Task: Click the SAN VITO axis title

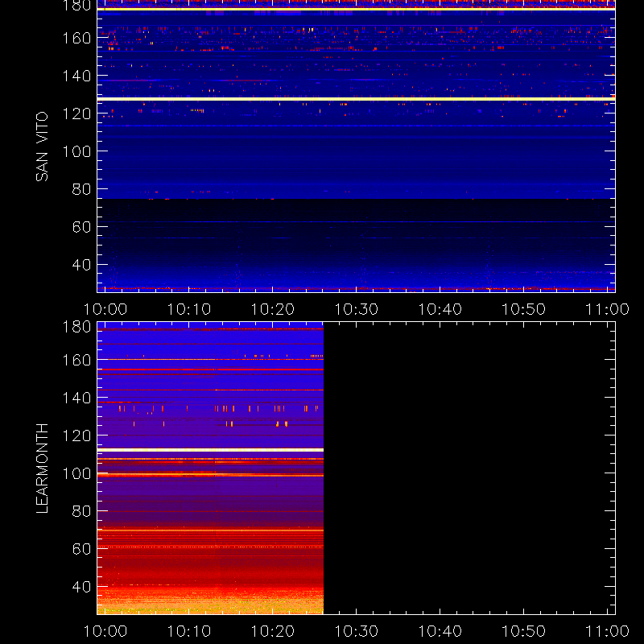Action: (x=42, y=147)
